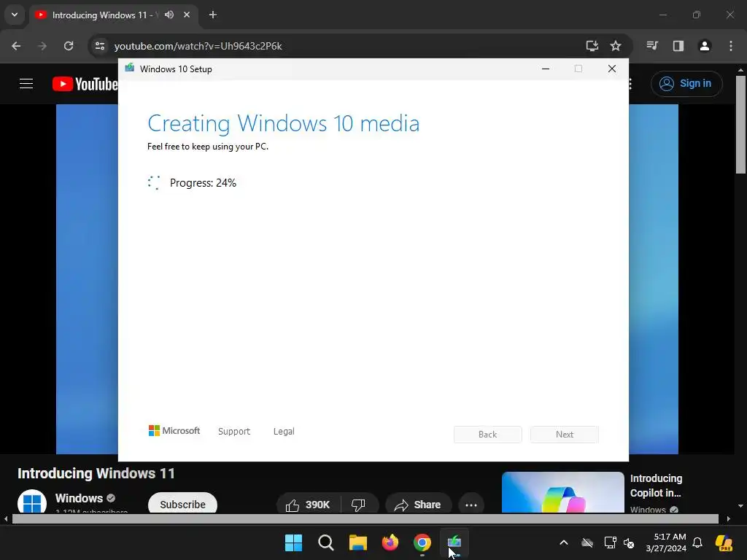Click the Next button in Setup
The image size is (747, 560).
click(x=565, y=435)
